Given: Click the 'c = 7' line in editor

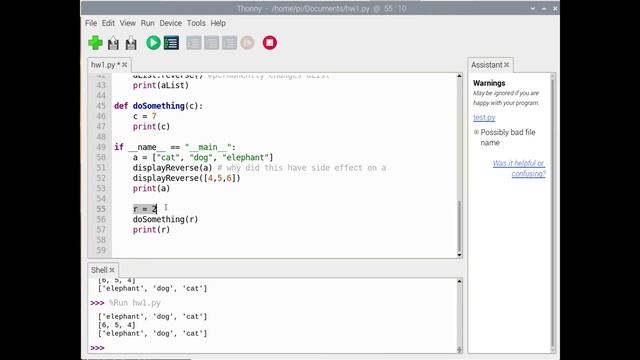Looking at the screenshot, I should coord(144,116).
